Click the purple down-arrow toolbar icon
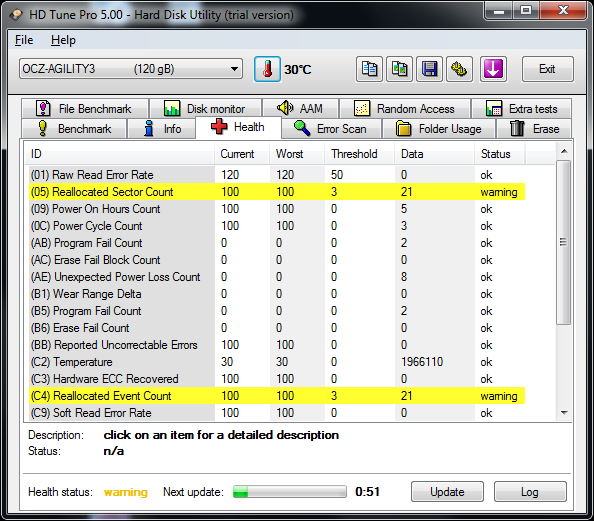Screen dimensions: 594x521 pos(493,69)
